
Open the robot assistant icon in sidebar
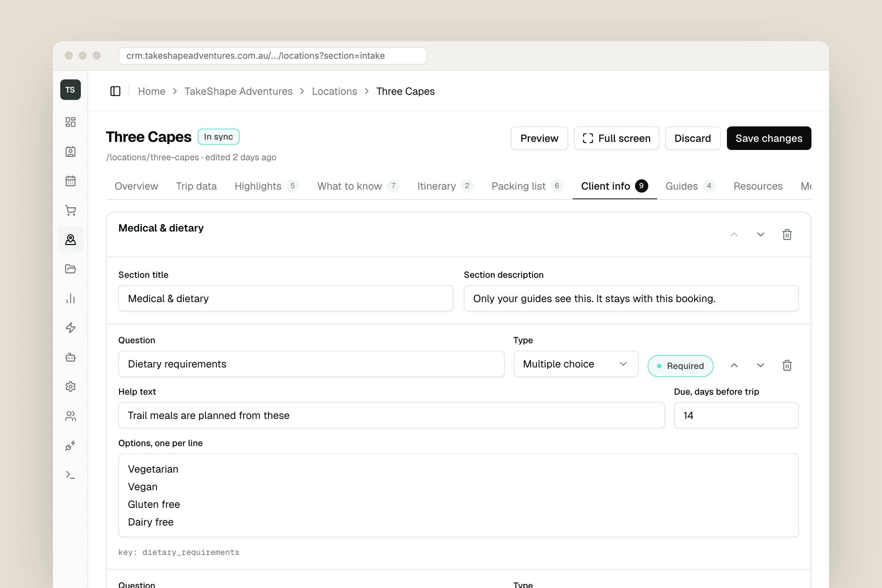71,357
